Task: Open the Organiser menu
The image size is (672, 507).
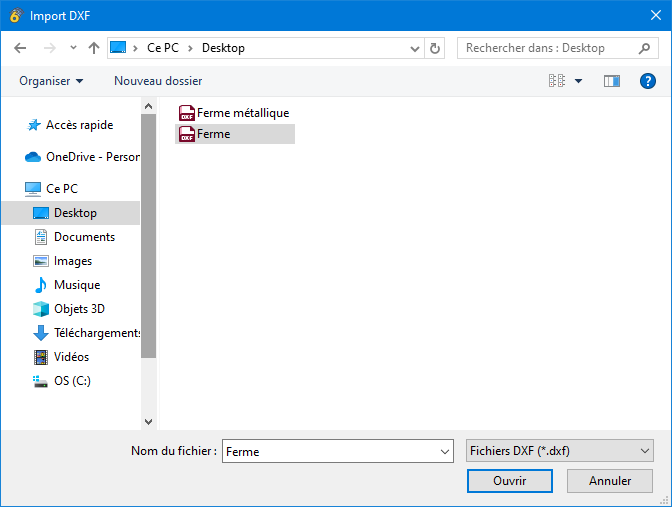Action: pyautogui.click(x=51, y=81)
